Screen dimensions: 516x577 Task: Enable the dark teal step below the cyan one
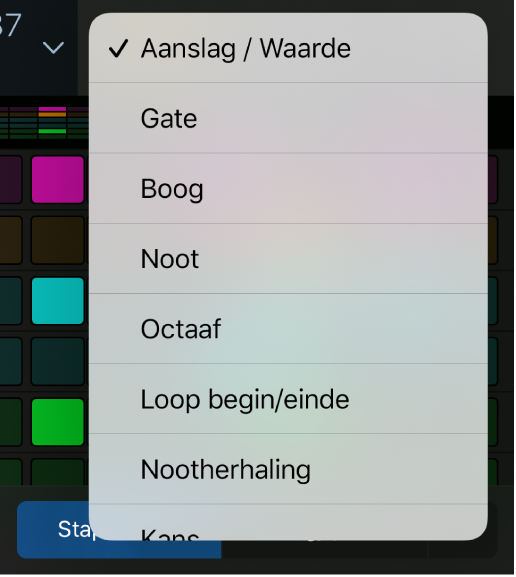click(x=58, y=361)
